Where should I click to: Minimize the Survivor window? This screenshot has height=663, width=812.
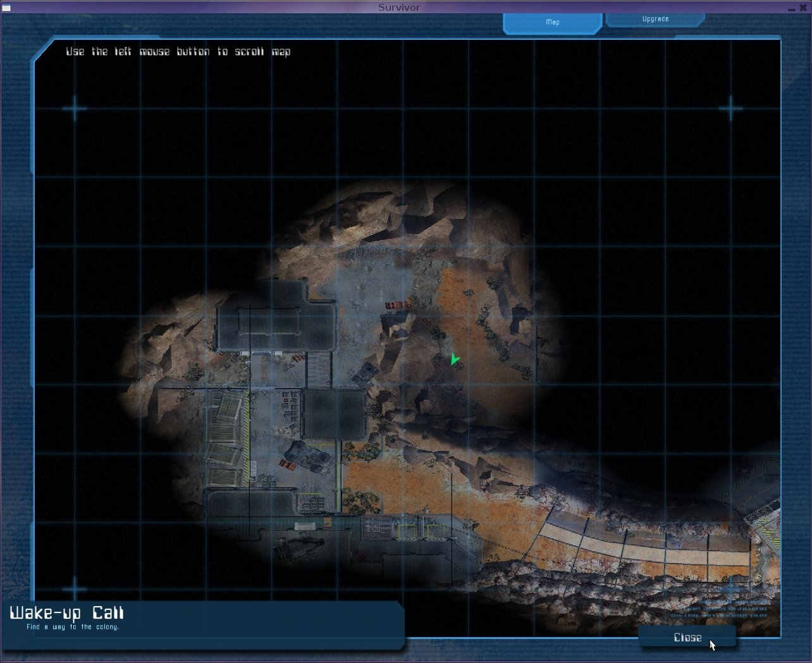click(792, 8)
